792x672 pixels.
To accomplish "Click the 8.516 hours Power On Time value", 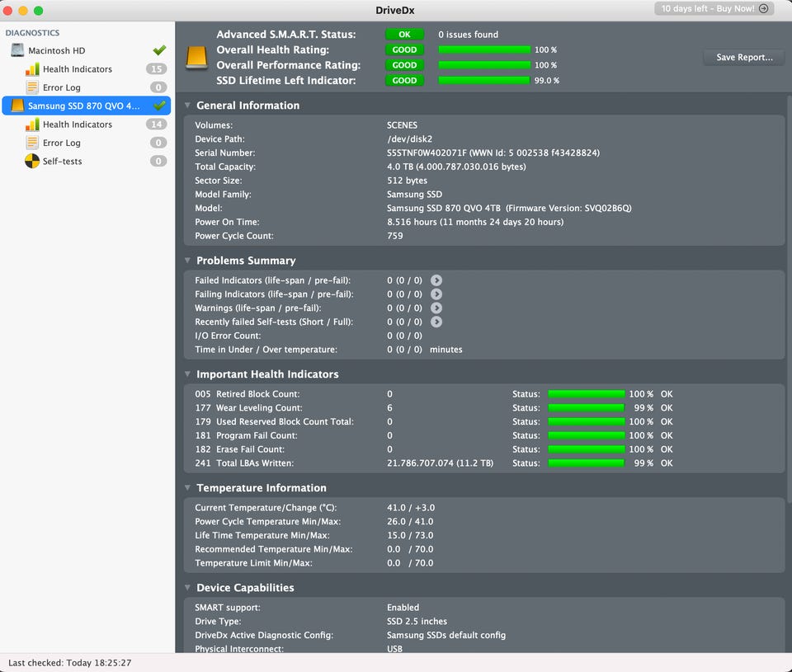I will [475, 222].
